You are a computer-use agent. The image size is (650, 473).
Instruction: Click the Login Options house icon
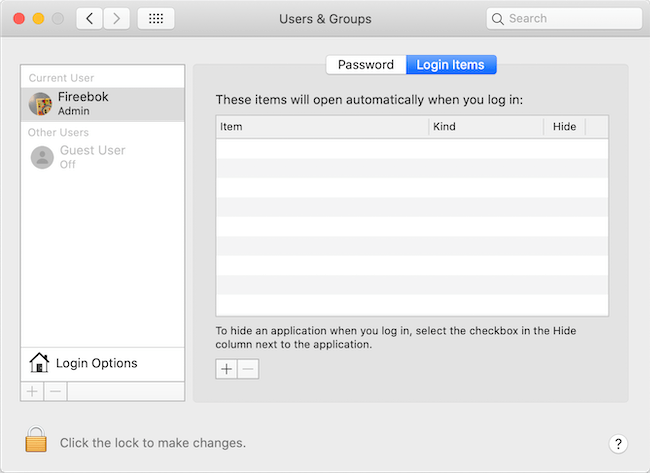point(39,363)
